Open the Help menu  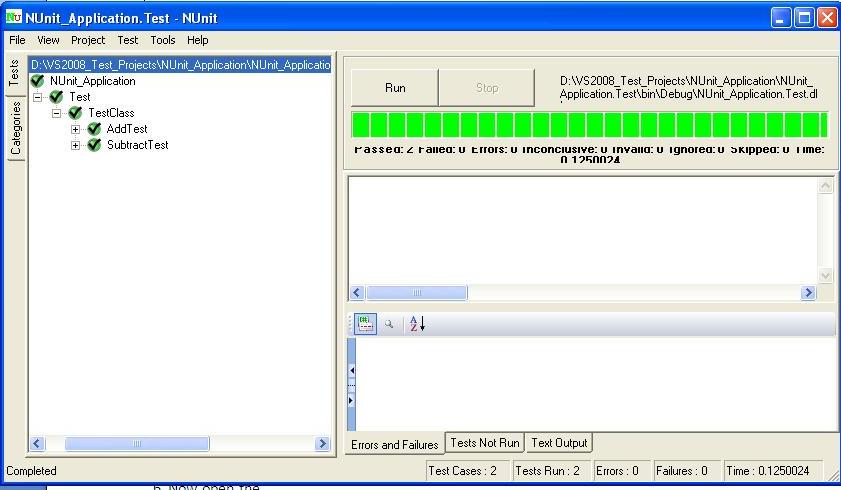click(x=197, y=40)
